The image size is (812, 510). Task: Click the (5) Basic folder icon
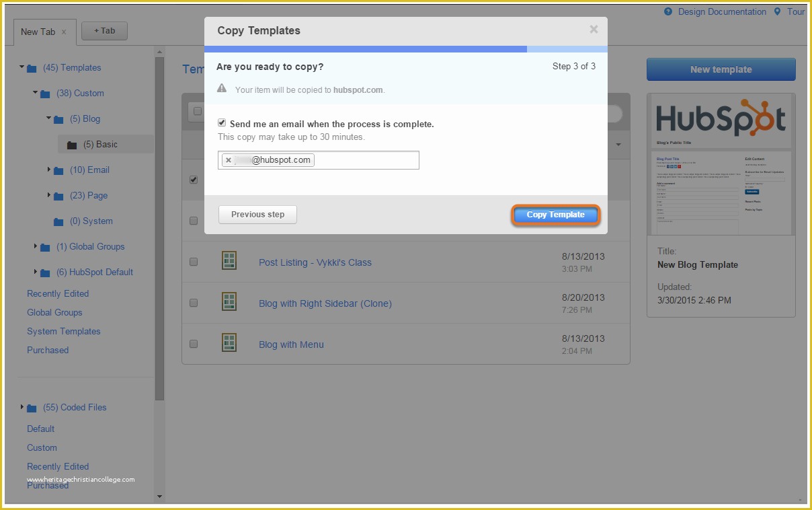[x=72, y=145]
